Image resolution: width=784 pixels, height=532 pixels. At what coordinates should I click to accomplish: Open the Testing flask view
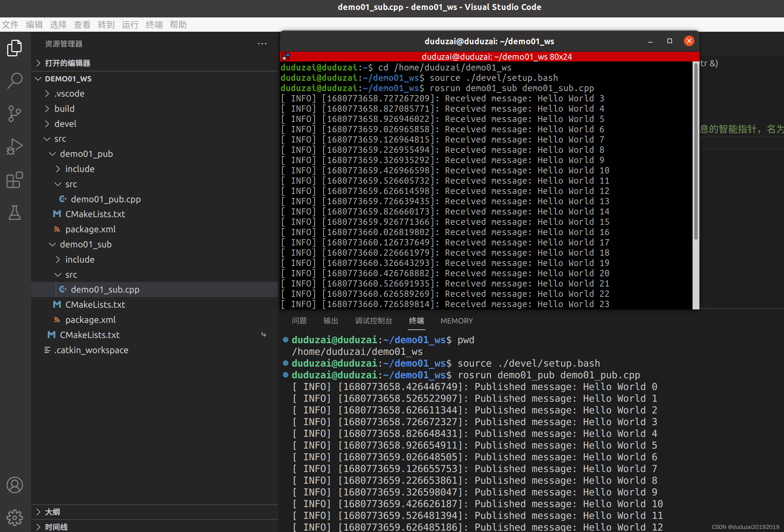tap(15, 213)
